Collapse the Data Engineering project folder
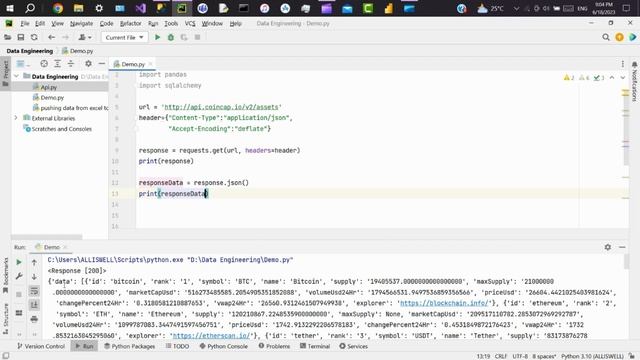This screenshot has width=640, height=360. click(16, 76)
